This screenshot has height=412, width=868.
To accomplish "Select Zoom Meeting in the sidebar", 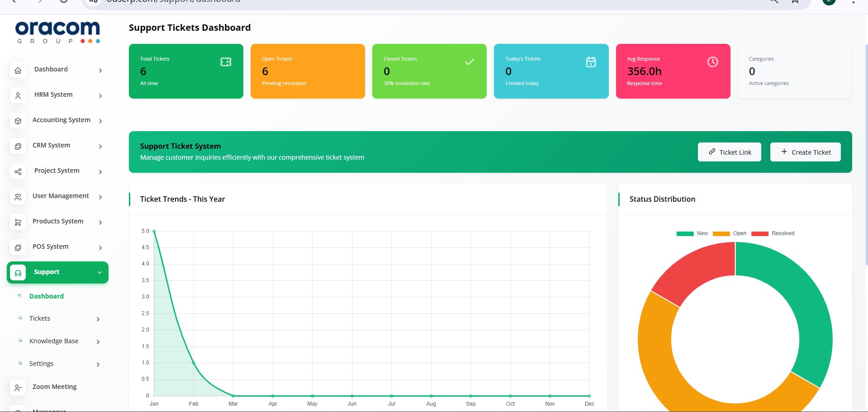I will [x=54, y=387].
